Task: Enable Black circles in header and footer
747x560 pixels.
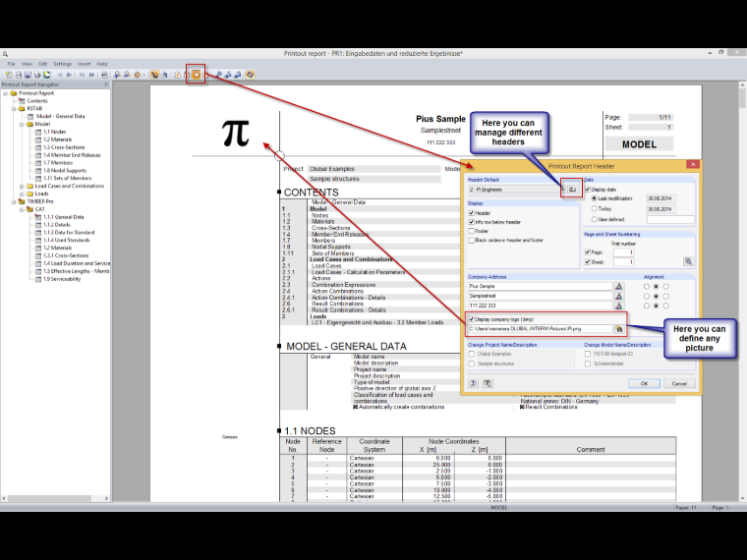Action: pos(471,241)
